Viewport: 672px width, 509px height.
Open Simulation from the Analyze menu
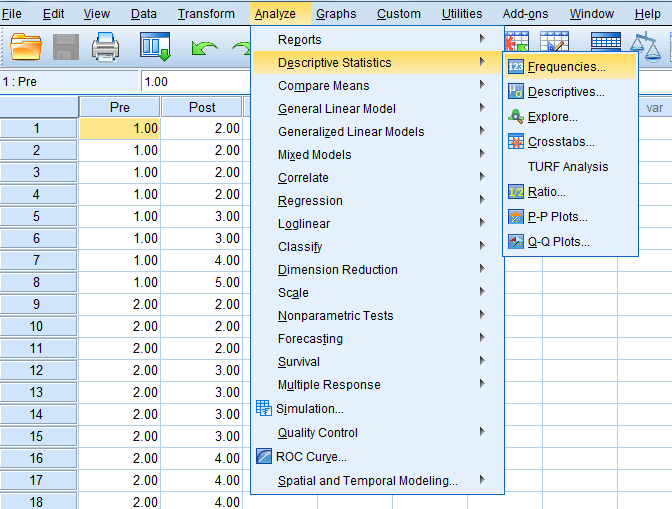pyautogui.click(x=310, y=408)
